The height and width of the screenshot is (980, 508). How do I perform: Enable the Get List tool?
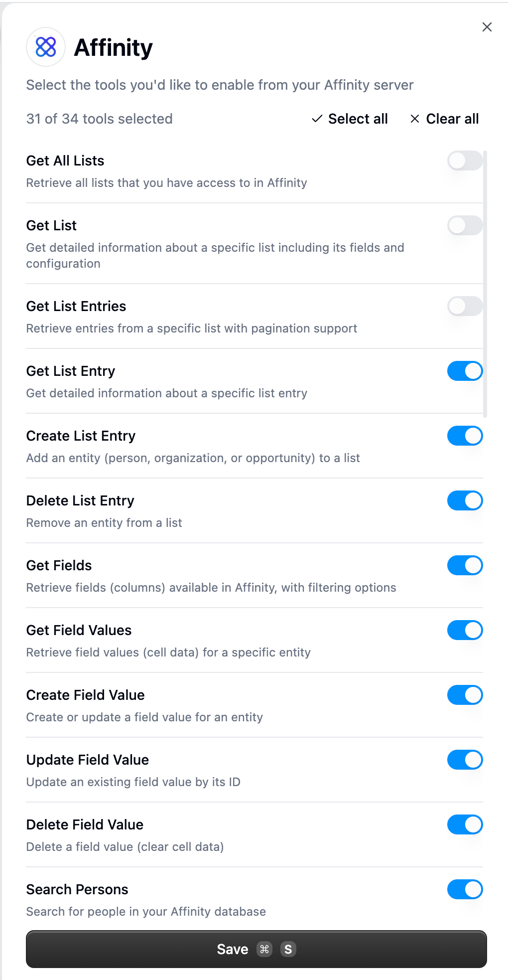coord(464,225)
